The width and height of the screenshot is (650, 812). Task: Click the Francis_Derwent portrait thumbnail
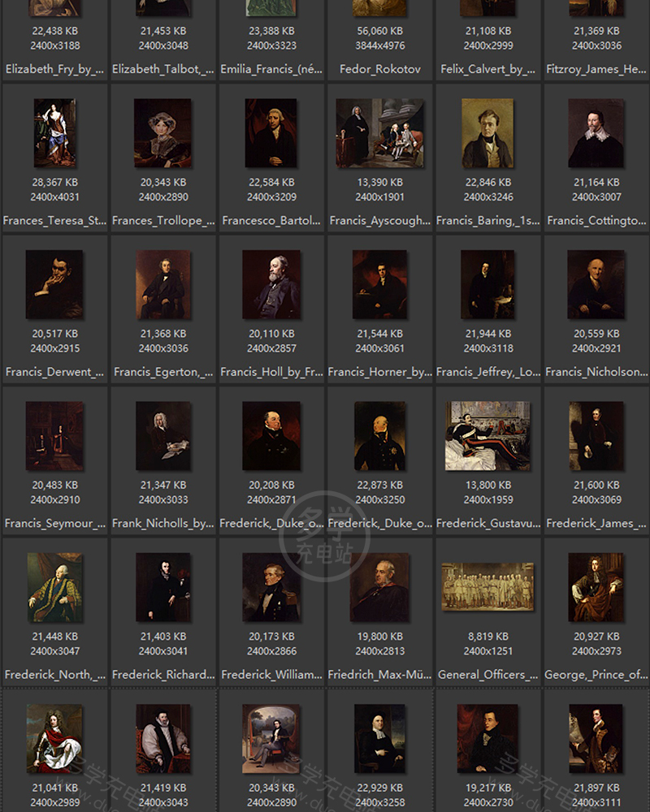click(54, 284)
